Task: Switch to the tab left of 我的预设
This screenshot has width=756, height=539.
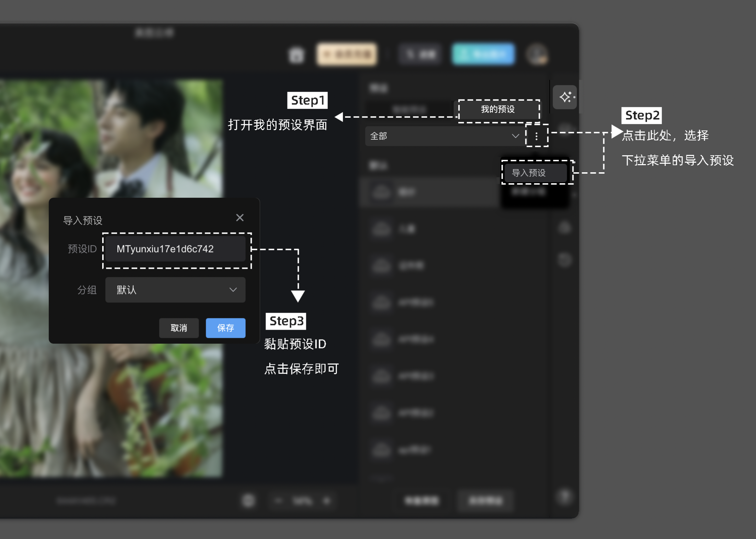Action: [409, 109]
